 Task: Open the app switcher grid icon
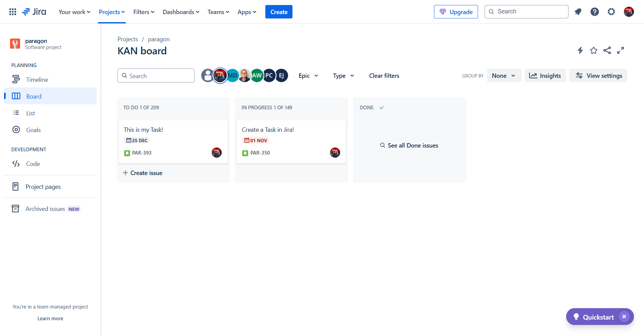[x=13, y=12]
